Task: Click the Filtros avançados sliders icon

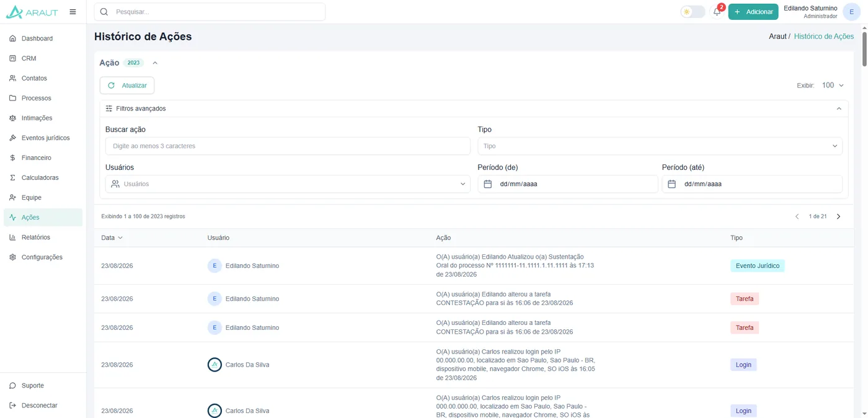Action: click(109, 109)
